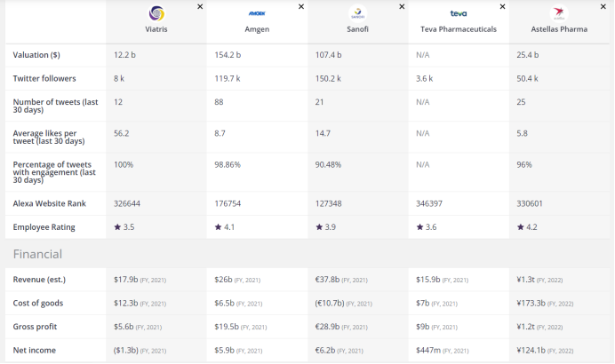Click the star beside Astellas's 4.2 rating
The height and width of the screenshot is (364, 615).
click(x=520, y=227)
